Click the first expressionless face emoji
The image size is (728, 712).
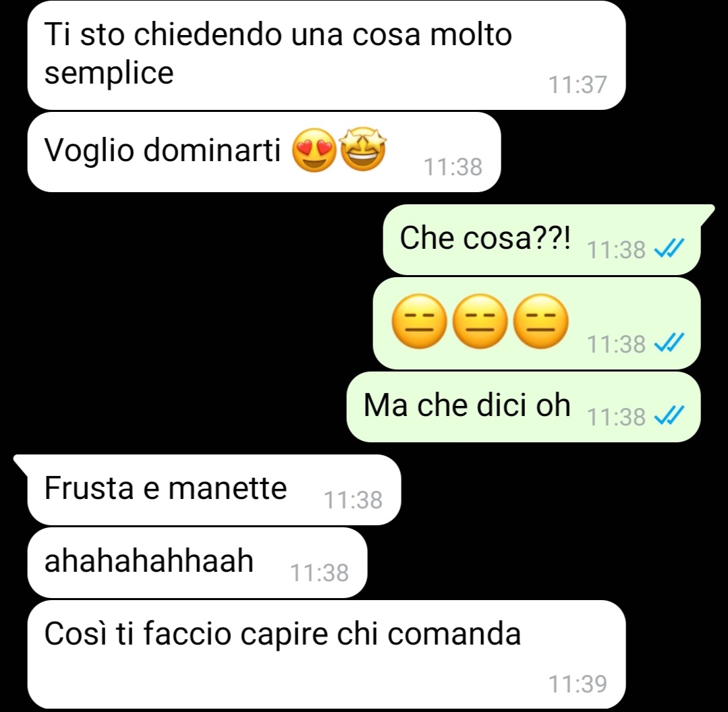pyautogui.click(x=419, y=321)
